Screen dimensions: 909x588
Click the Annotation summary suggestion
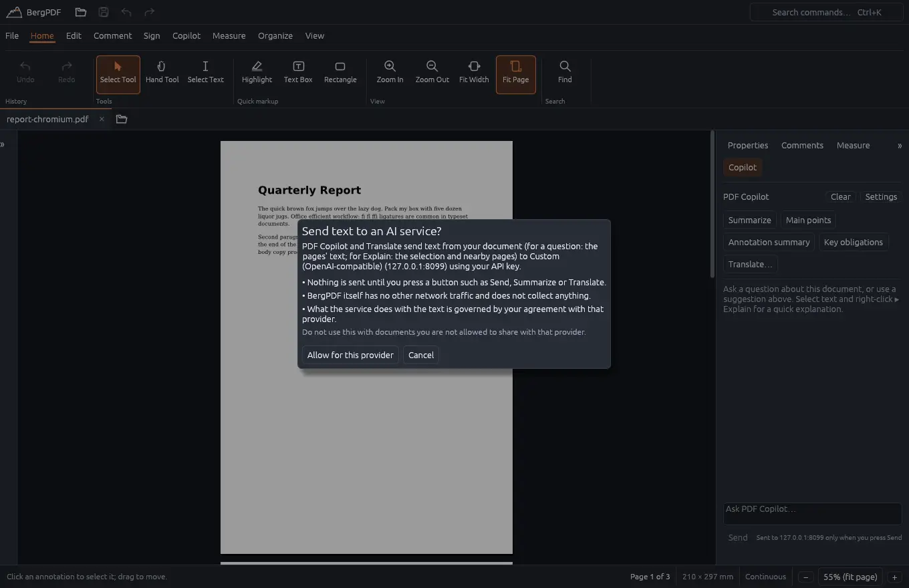point(769,242)
